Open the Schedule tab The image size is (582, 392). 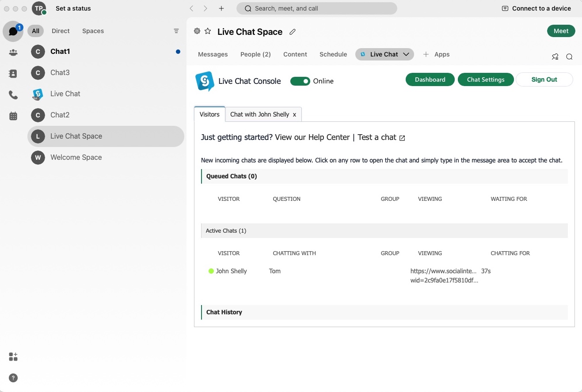point(333,54)
